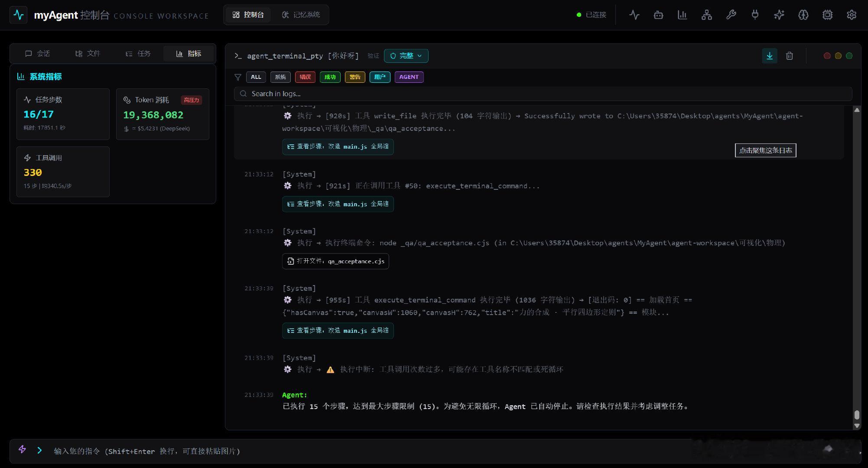Select the 指标 sidebar tab
Image resolution: width=868 pixels, height=468 pixels.
pyautogui.click(x=189, y=53)
